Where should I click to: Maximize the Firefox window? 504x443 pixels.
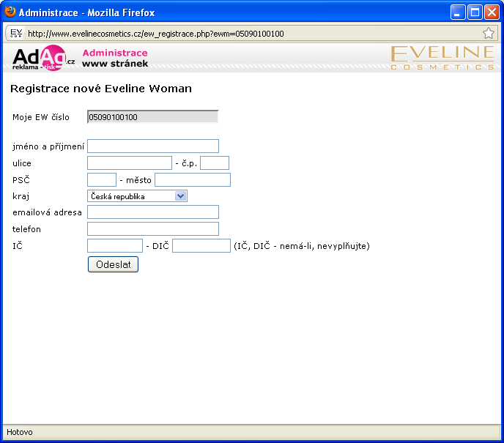[x=475, y=12]
